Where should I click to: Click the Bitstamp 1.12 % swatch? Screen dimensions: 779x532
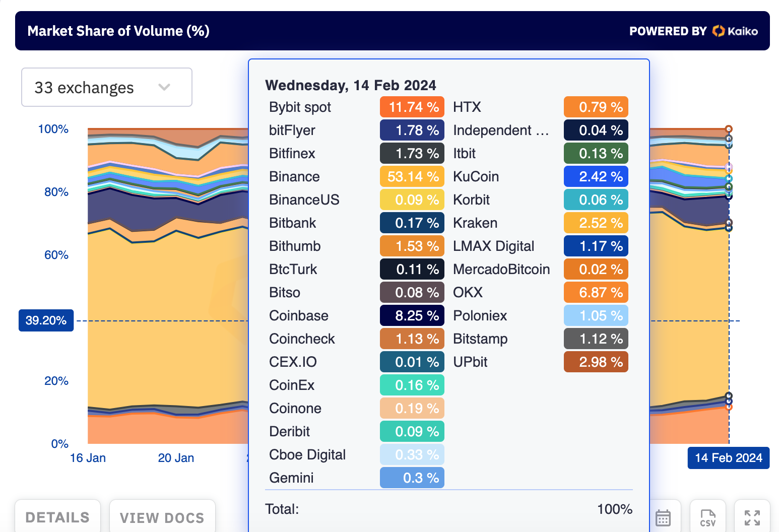click(x=596, y=339)
